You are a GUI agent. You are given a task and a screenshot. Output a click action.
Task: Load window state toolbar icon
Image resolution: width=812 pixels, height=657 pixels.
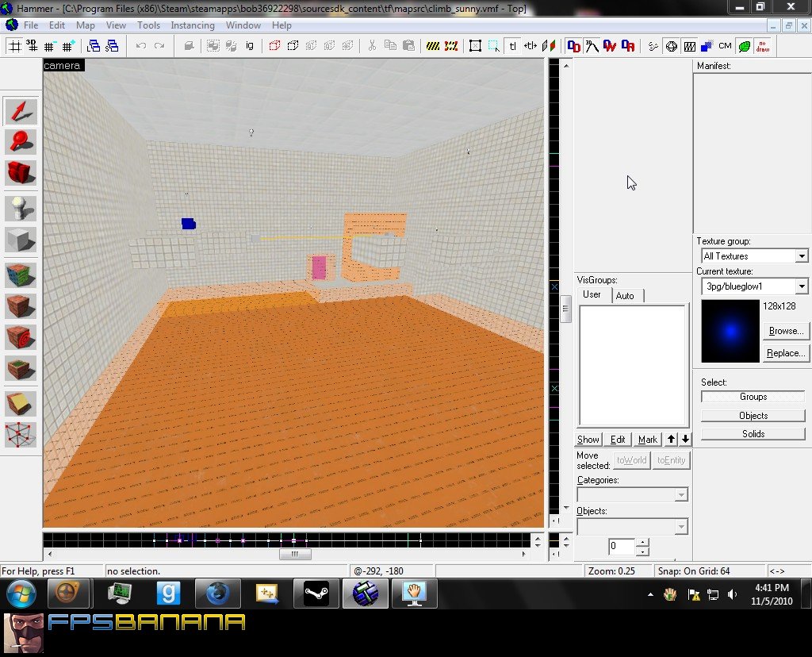click(94, 46)
